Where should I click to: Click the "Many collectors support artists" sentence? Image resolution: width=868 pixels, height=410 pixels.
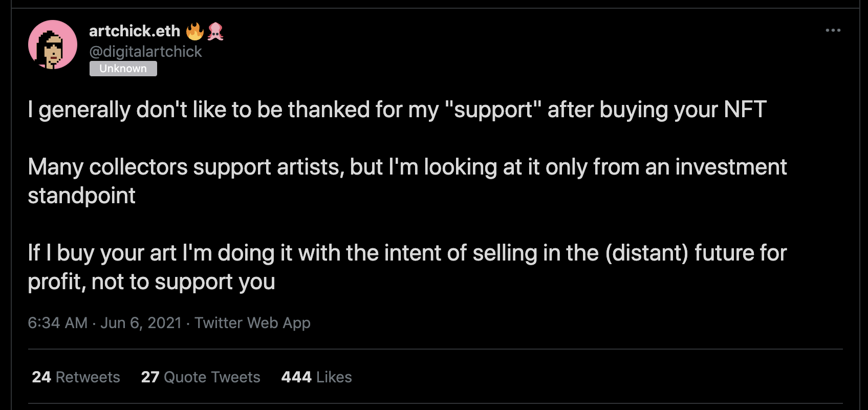click(x=185, y=167)
